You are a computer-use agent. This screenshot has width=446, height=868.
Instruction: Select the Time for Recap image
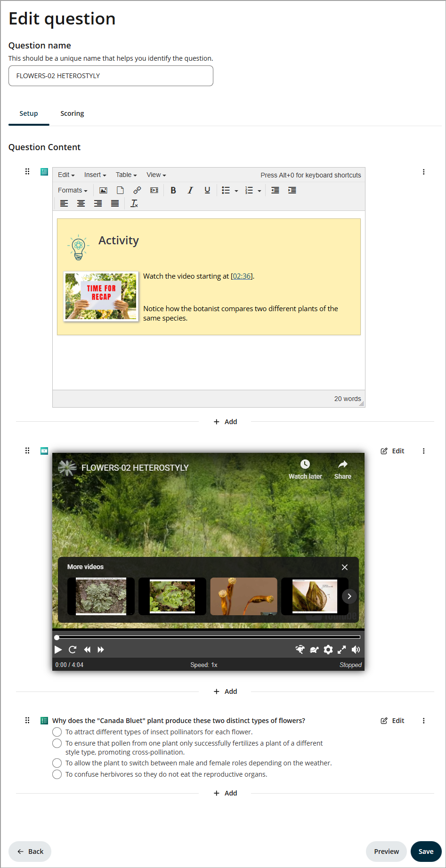101,296
